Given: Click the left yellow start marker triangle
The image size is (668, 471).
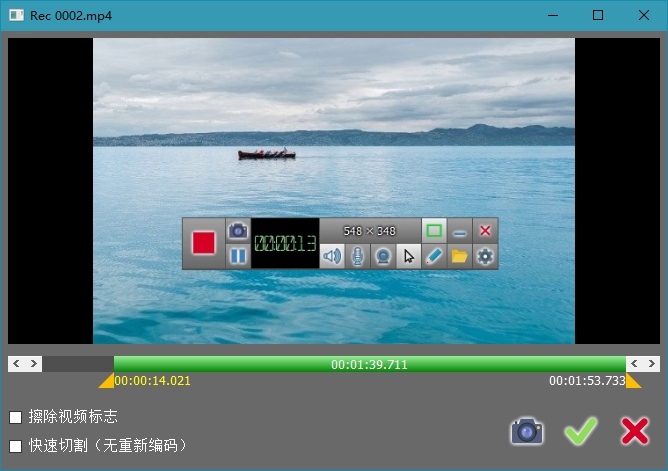Looking at the screenshot, I should tap(107, 380).
